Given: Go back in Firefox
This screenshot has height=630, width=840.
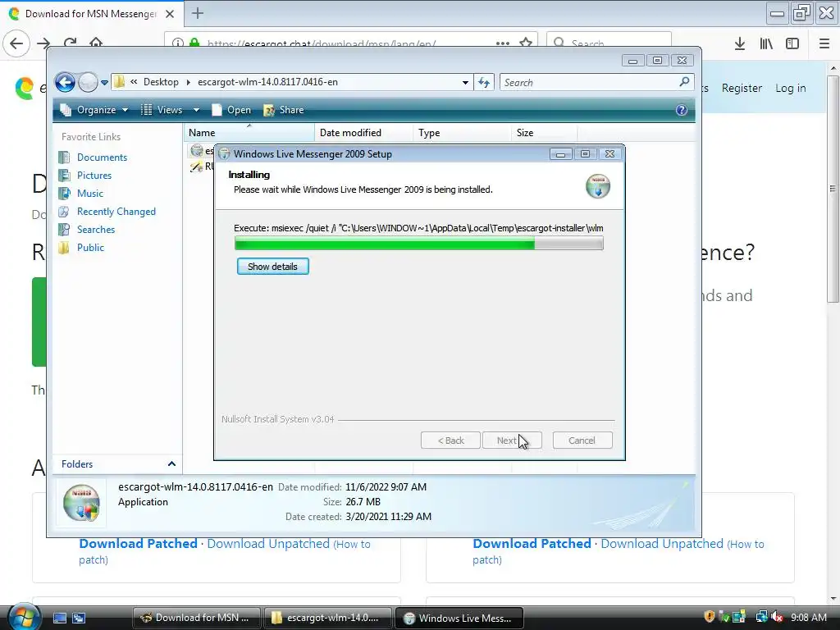Looking at the screenshot, I should (16, 43).
